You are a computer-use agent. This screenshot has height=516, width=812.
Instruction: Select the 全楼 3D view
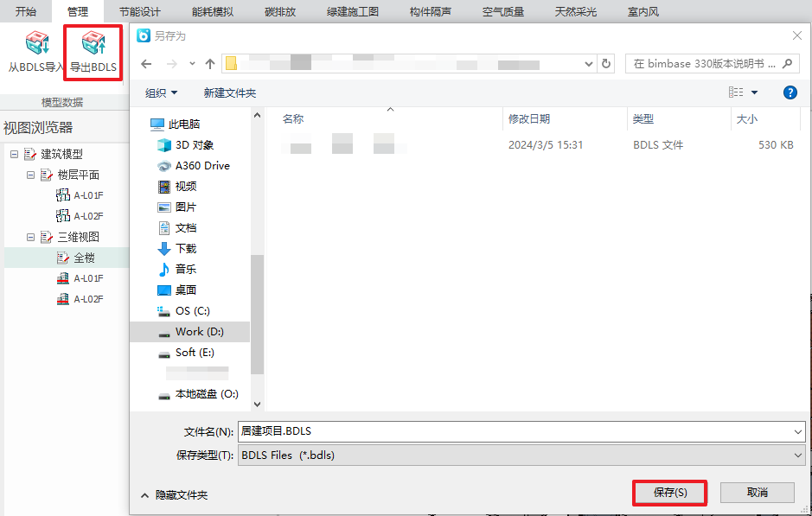coord(75,258)
